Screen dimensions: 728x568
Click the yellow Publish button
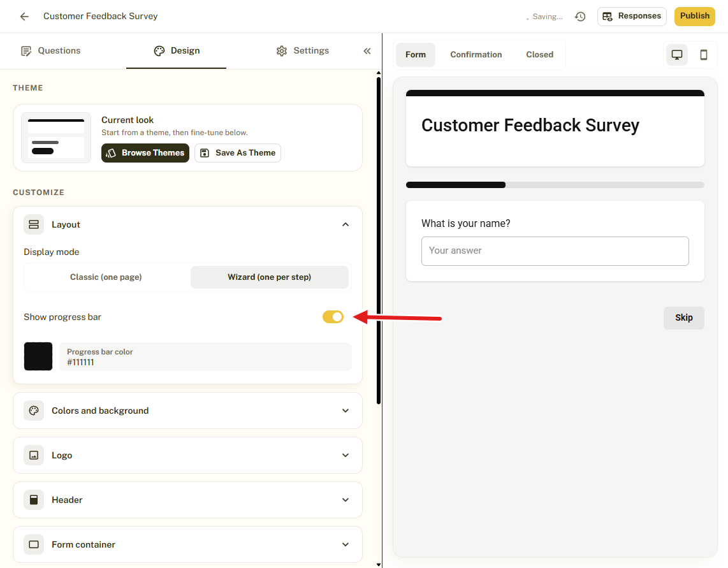coord(695,16)
